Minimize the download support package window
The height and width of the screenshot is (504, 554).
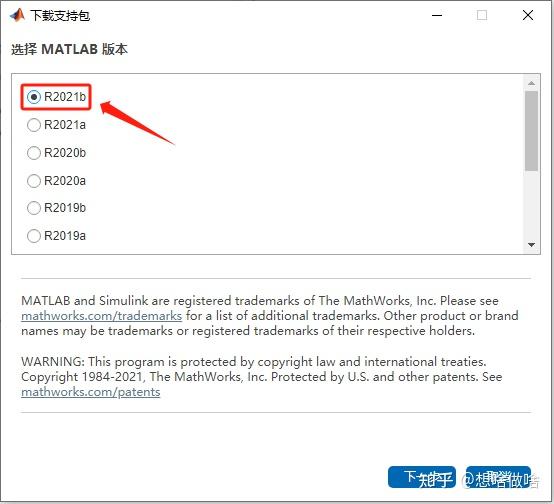[437, 16]
